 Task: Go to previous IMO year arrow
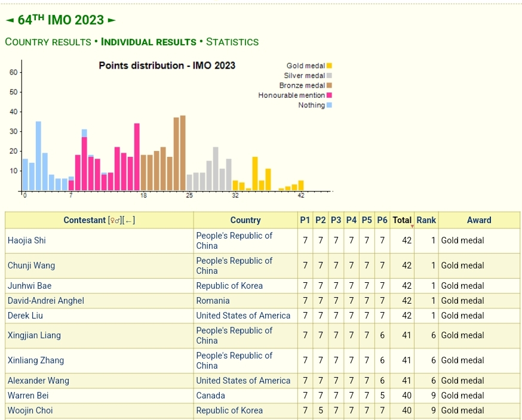pos(10,20)
